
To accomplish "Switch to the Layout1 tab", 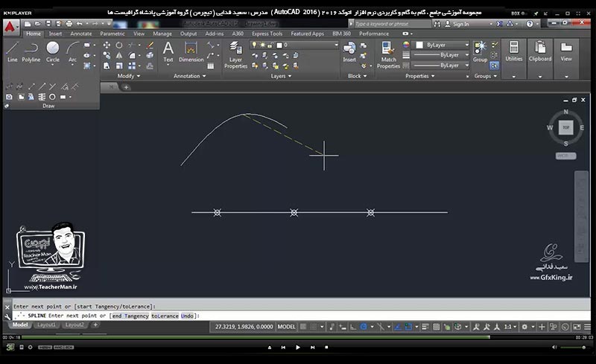I will 46,325.
